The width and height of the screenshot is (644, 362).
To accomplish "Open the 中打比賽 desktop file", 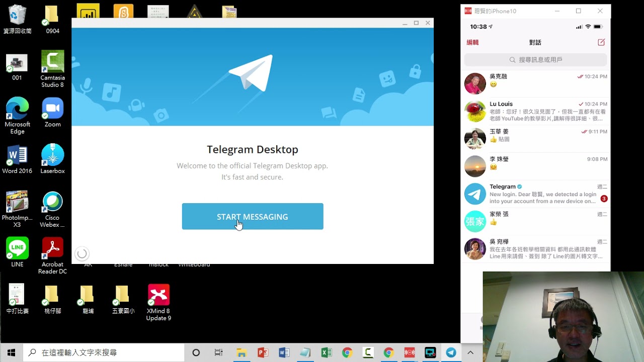I will 17,299.
